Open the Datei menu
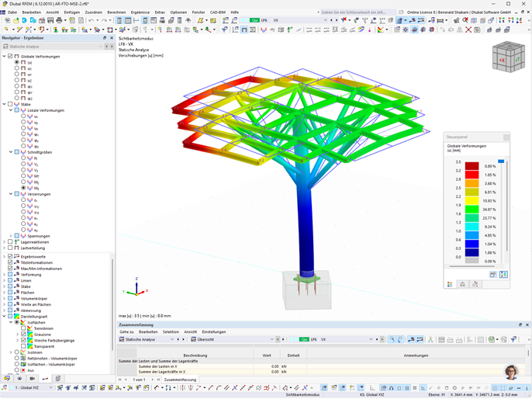 [x=12, y=12]
